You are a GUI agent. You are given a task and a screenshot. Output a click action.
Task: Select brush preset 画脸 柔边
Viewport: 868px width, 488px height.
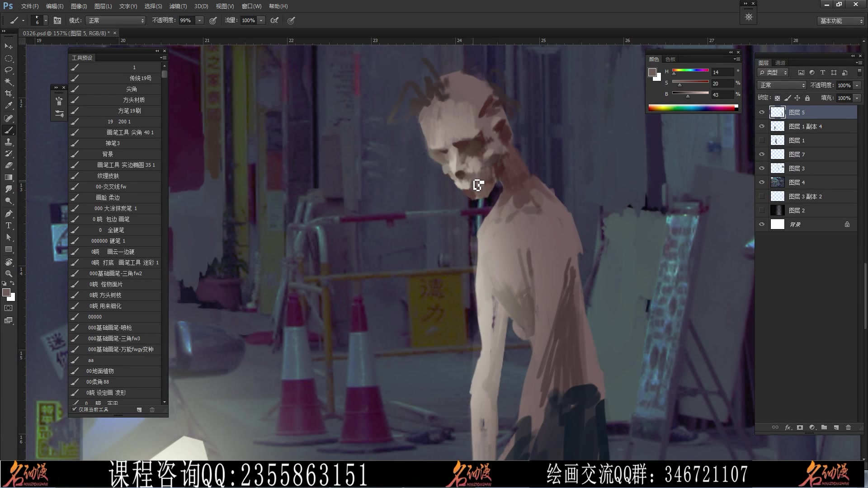tap(115, 197)
